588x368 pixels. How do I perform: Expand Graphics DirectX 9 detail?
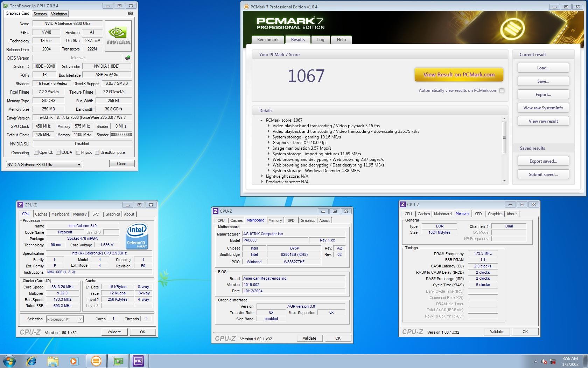tap(268, 143)
